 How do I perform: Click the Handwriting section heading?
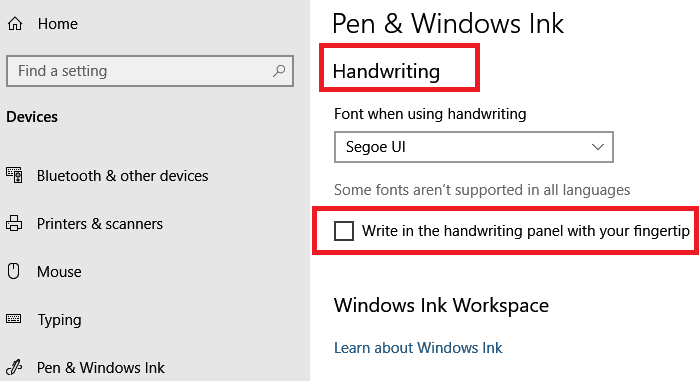[386, 71]
